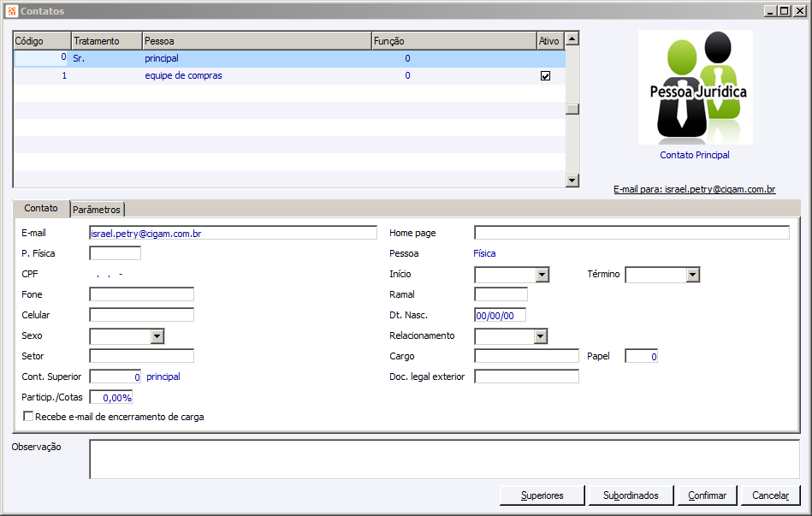812x516 pixels.
Task: Click the Celular input field
Action: pos(142,315)
